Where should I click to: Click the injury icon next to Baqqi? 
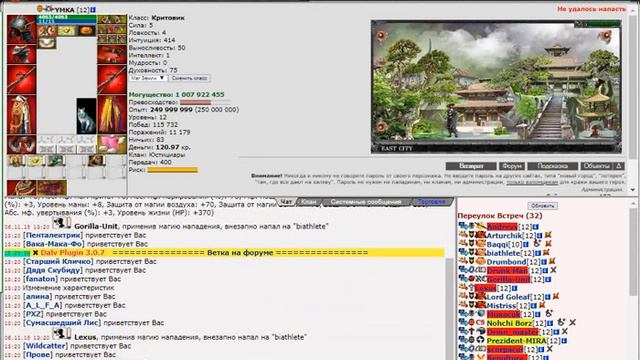point(537,244)
